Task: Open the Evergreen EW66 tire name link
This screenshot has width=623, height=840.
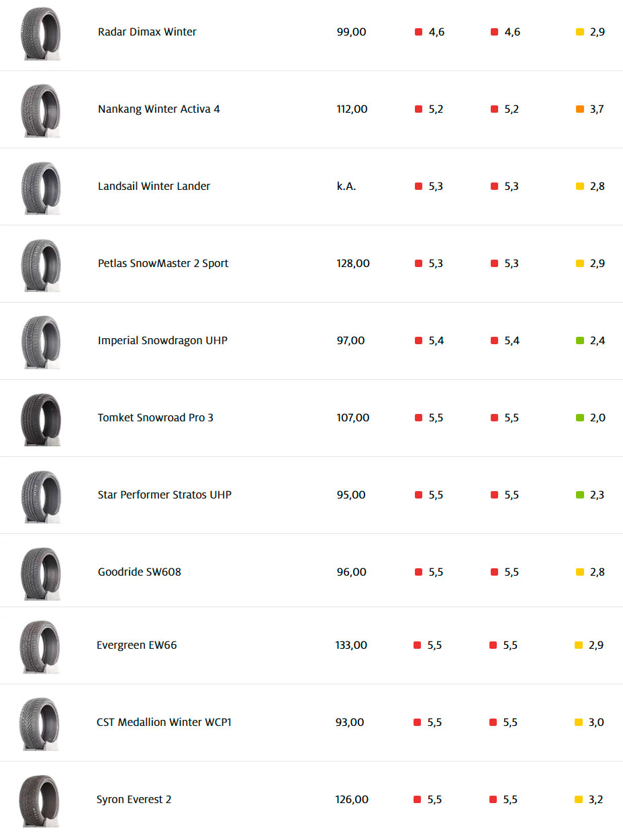Action: click(x=136, y=645)
